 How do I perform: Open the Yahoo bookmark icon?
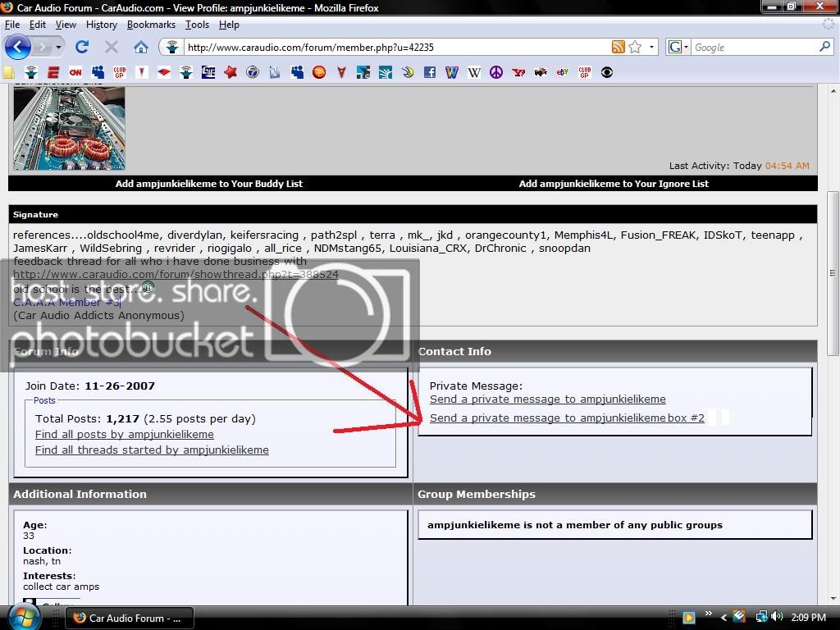point(518,72)
